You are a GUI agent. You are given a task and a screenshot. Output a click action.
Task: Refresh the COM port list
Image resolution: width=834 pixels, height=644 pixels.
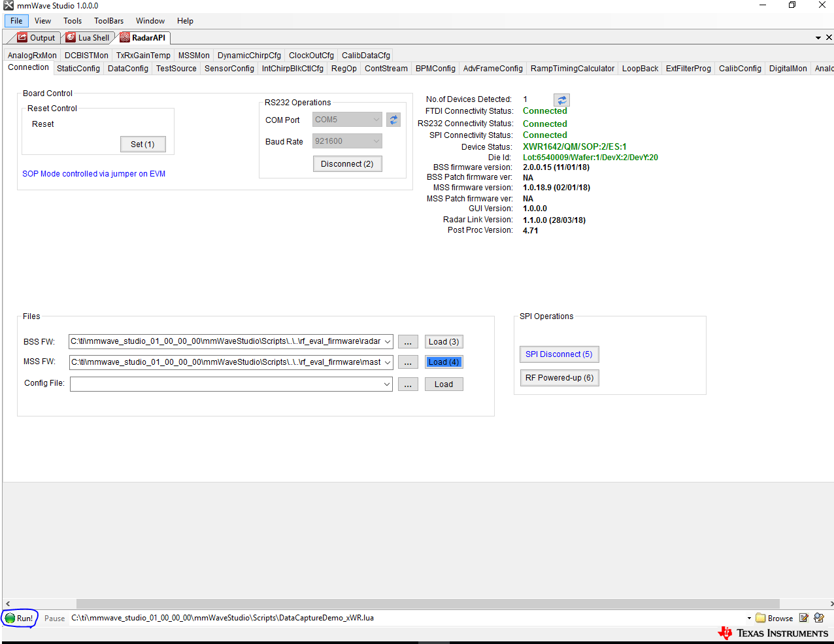pyautogui.click(x=393, y=120)
